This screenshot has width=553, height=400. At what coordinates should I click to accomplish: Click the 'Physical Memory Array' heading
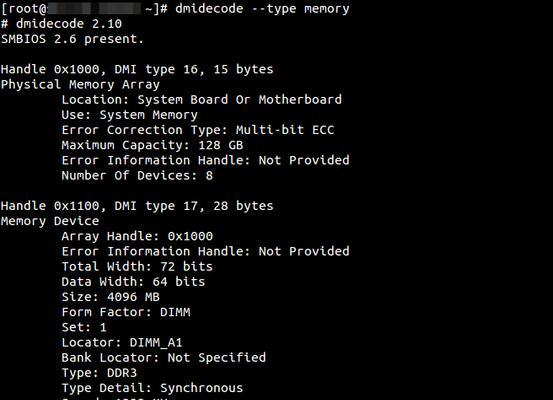(80, 84)
